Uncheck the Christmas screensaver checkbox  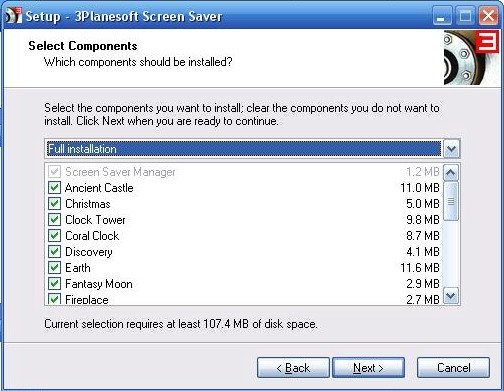(54, 204)
